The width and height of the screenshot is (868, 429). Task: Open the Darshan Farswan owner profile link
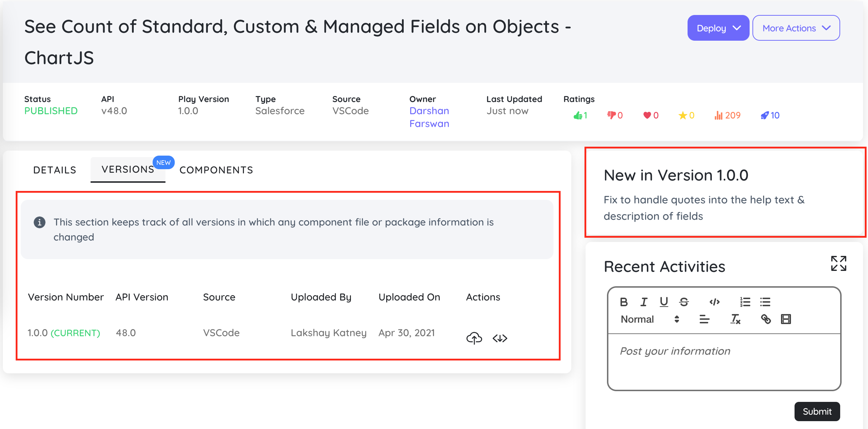(x=429, y=117)
